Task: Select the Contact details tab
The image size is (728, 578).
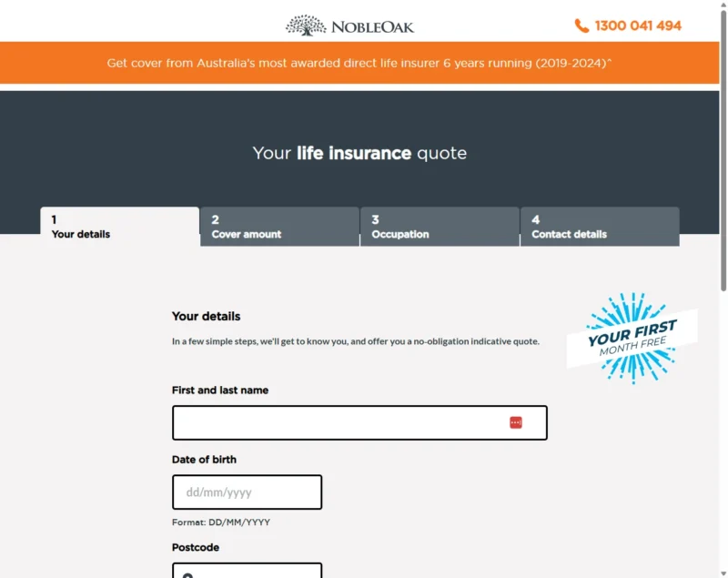Action: click(x=598, y=226)
